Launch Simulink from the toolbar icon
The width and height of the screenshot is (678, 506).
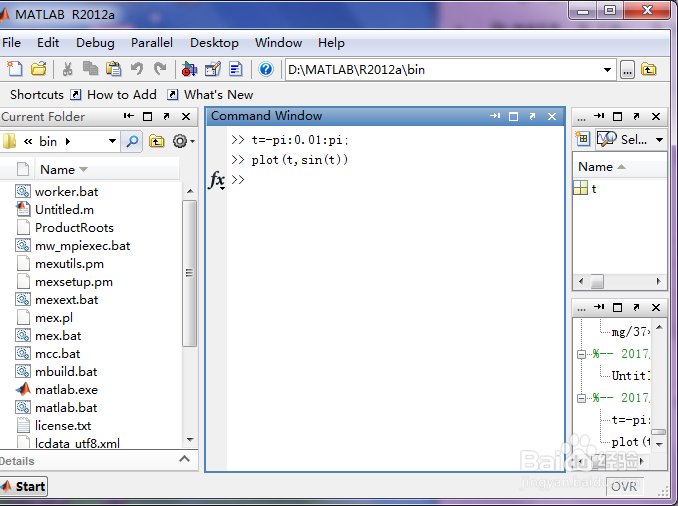tap(189, 69)
